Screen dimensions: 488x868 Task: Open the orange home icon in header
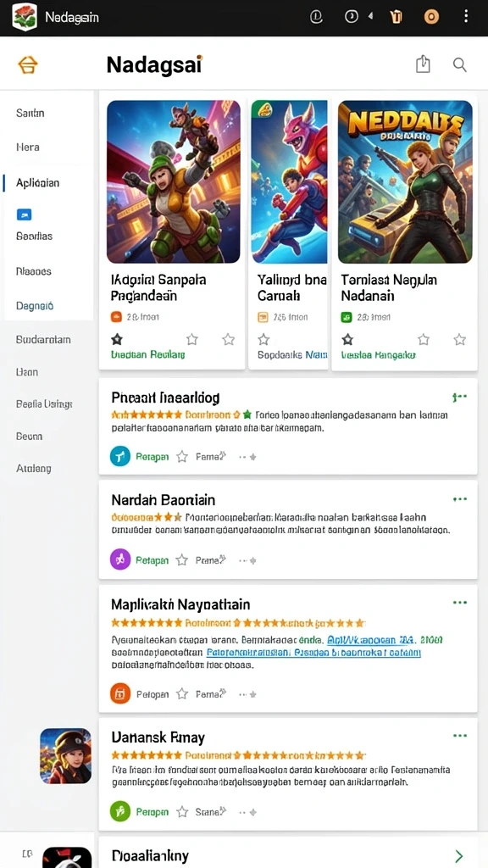(28, 64)
